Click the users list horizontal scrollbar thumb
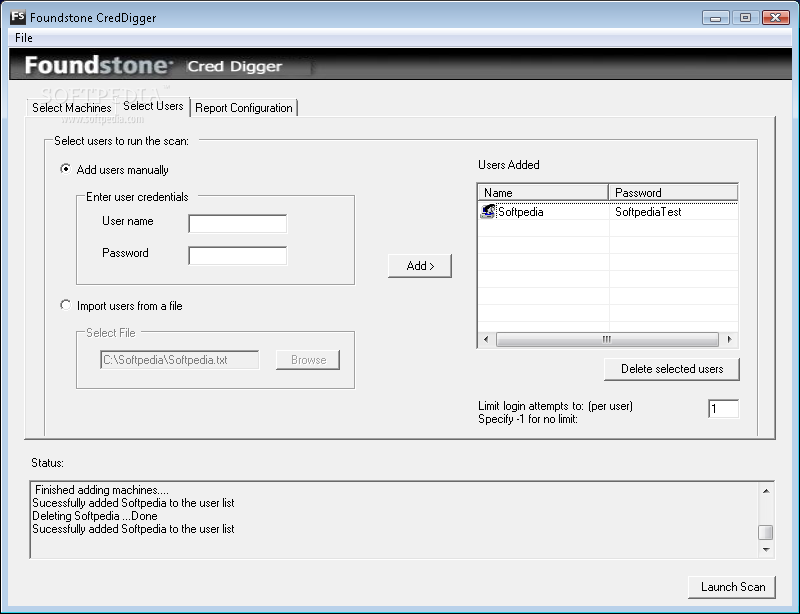The height and width of the screenshot is (614, 800). point(607,339)
